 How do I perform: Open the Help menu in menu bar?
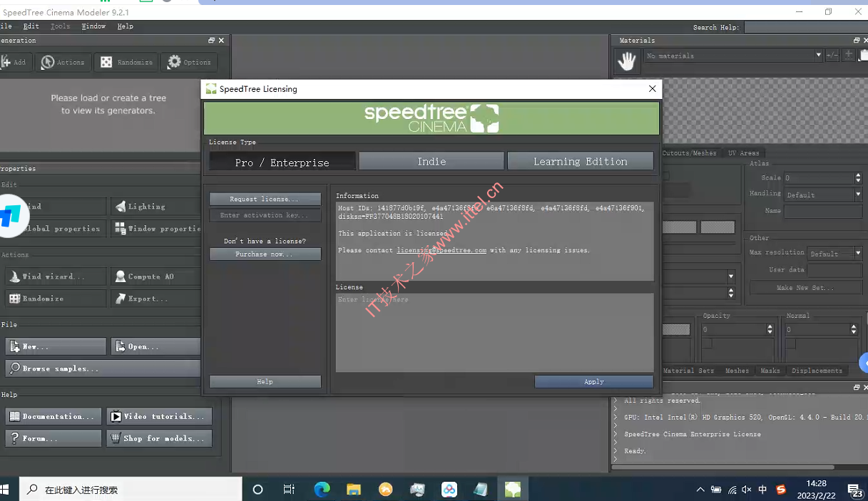pos(125,26)
